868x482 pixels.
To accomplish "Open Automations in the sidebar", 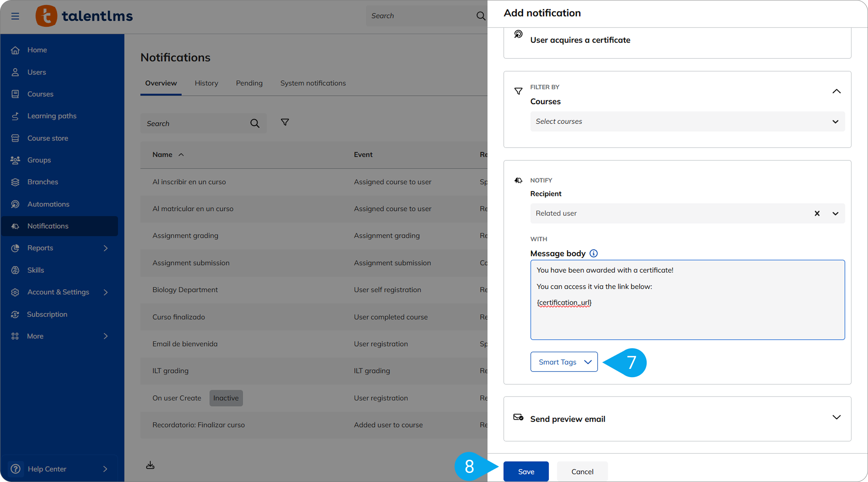I will (x=48, y=204).
